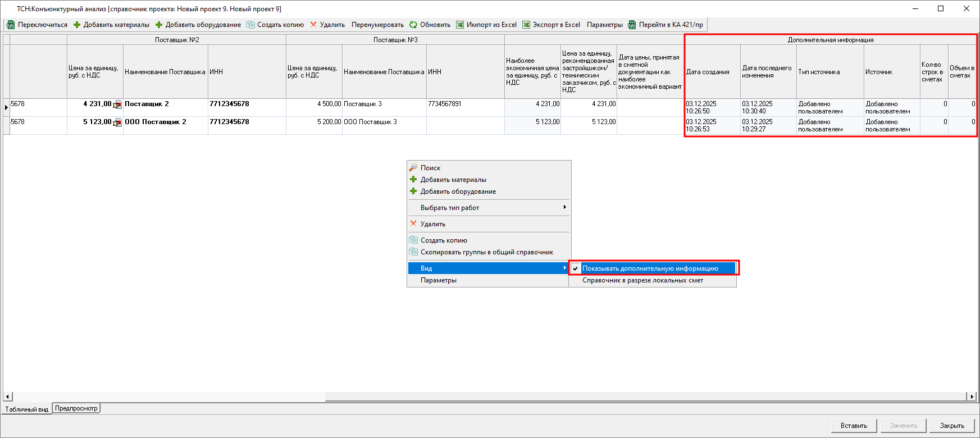Screen dimensions: 980x438
Task: Click the green plus Добавить материалы in toolbar
Action: click(77, 25)
